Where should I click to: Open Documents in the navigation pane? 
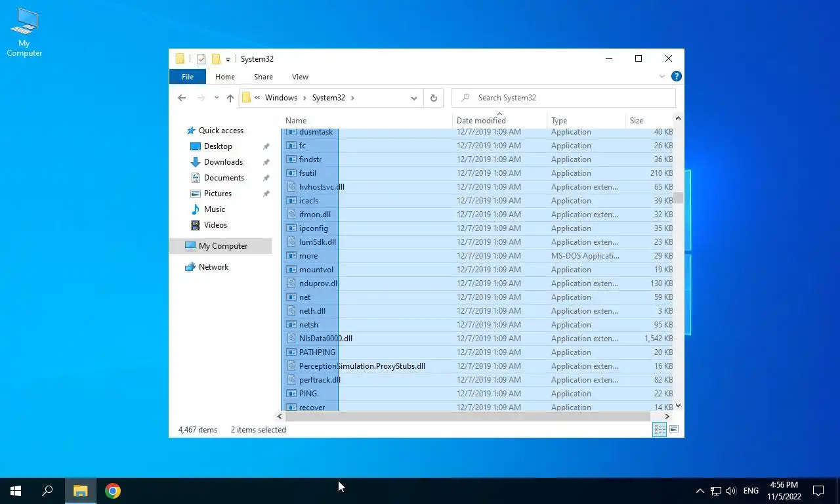pos(217,178)
